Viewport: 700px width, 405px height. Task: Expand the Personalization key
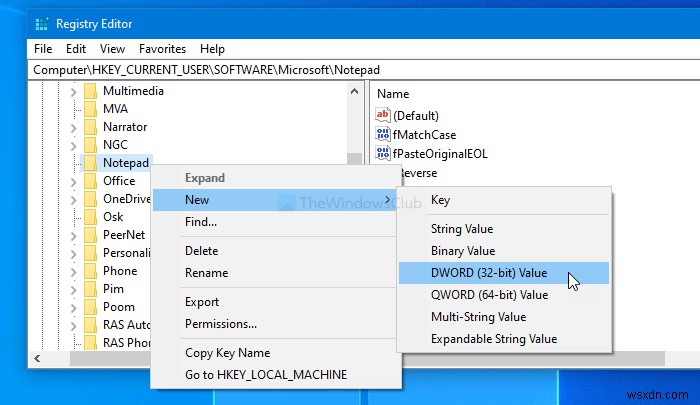pyautogui.click(x=74, y=254)
